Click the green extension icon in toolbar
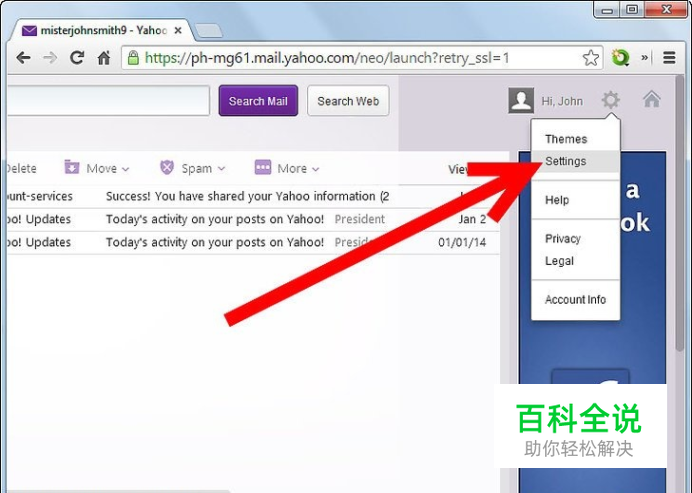Screen dimensions: 692x493 point(620,58)
